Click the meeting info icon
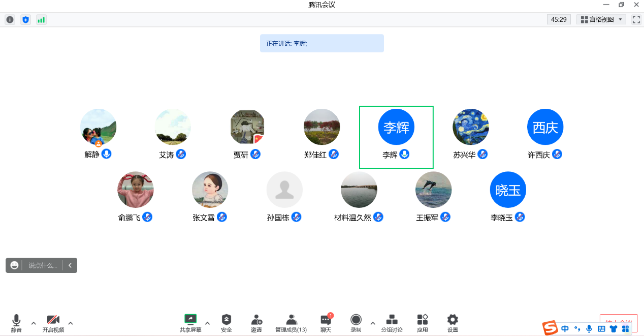The height and width of the screenshot is (336, 644). coord(10,20)
